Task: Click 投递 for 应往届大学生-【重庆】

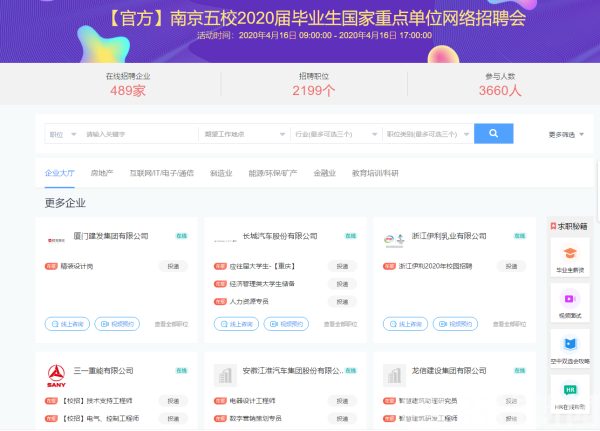Action: pos(342,266)
